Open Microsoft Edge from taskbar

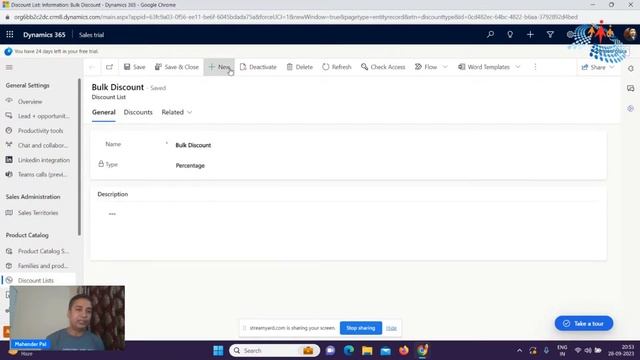click(349, 351)
